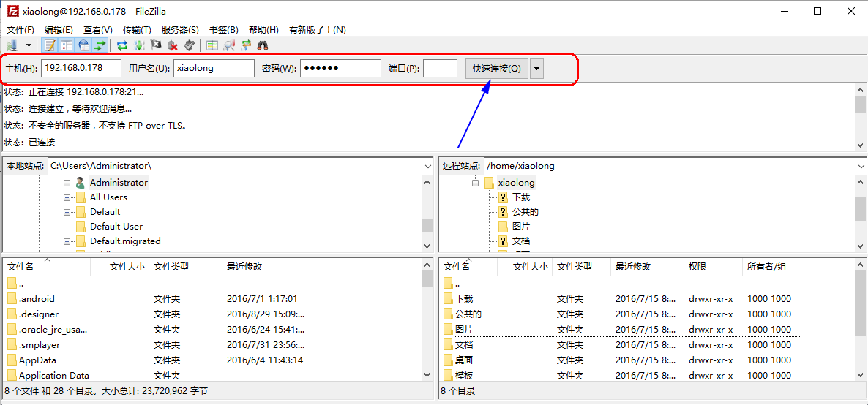
Task: Select the 桌面 remote folder row
Action: [x=621, y=360]
